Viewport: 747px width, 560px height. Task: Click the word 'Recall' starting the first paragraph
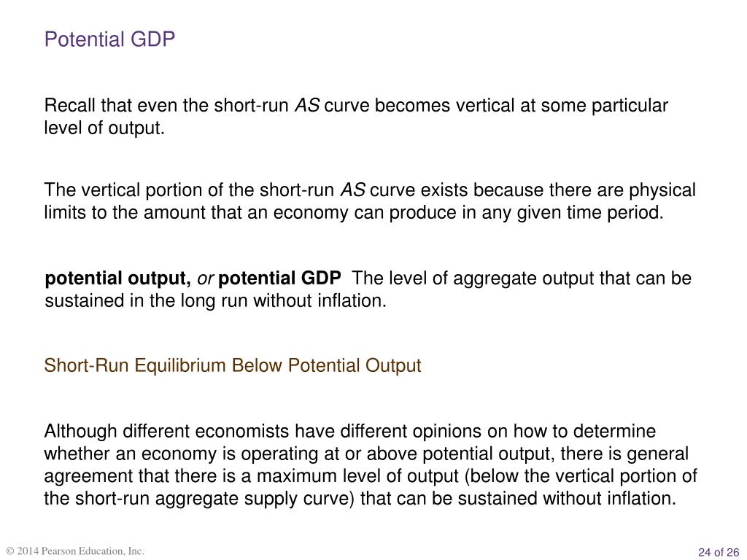69,106
